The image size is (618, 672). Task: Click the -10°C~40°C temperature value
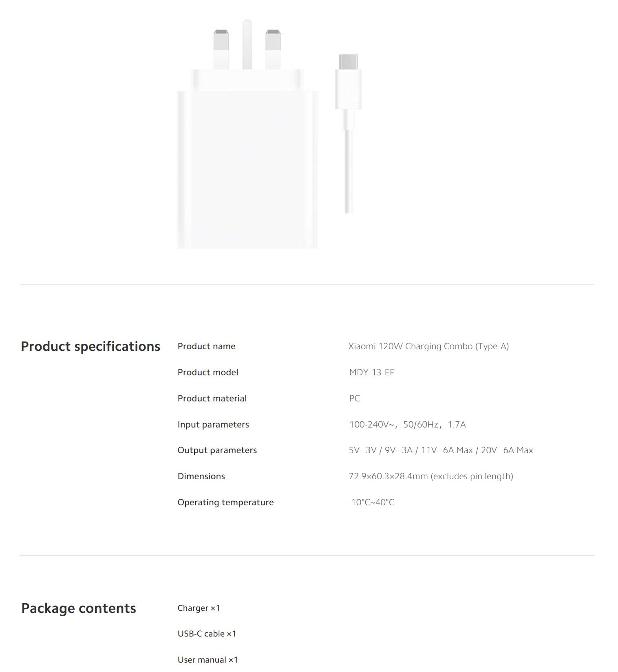coord(371,502)
